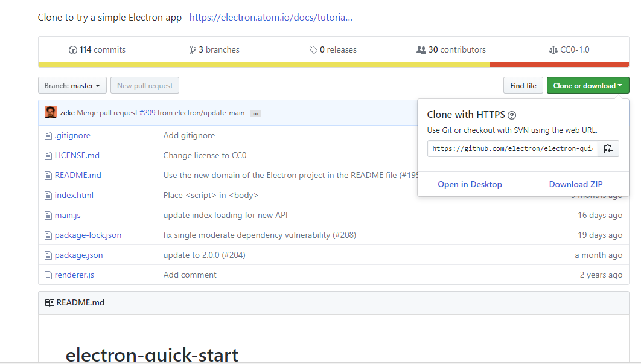This screenshot has width=641, height=364.
Task: Click the '2 years ago' timestamp
Action: 601,275
